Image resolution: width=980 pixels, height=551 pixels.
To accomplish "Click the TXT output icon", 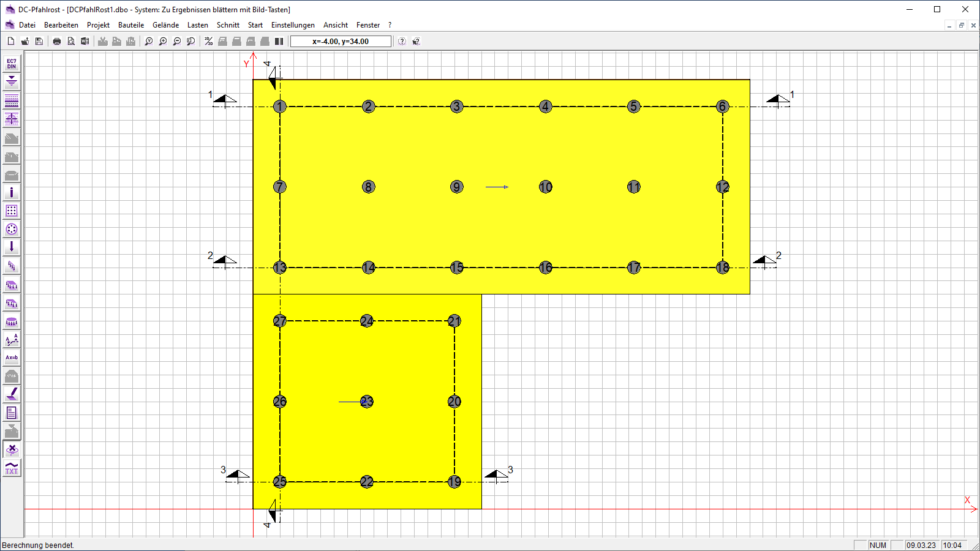I will tap(12, 468).
